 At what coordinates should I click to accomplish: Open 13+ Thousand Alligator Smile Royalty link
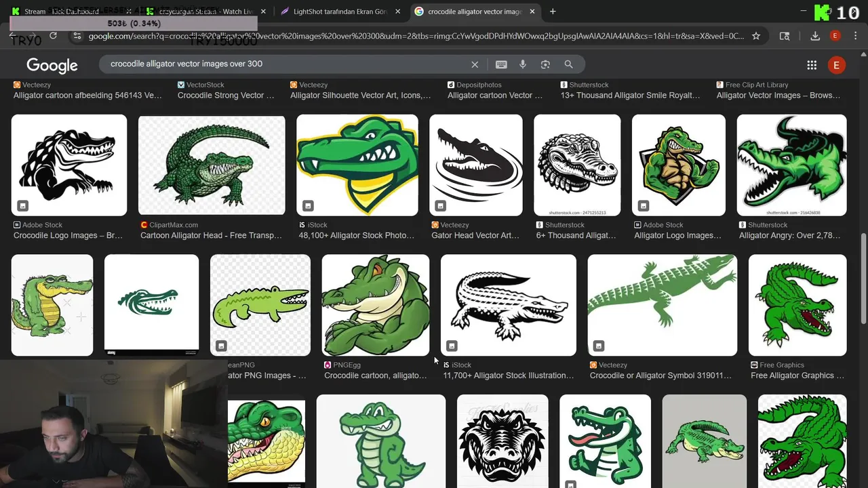click(630, 96)
